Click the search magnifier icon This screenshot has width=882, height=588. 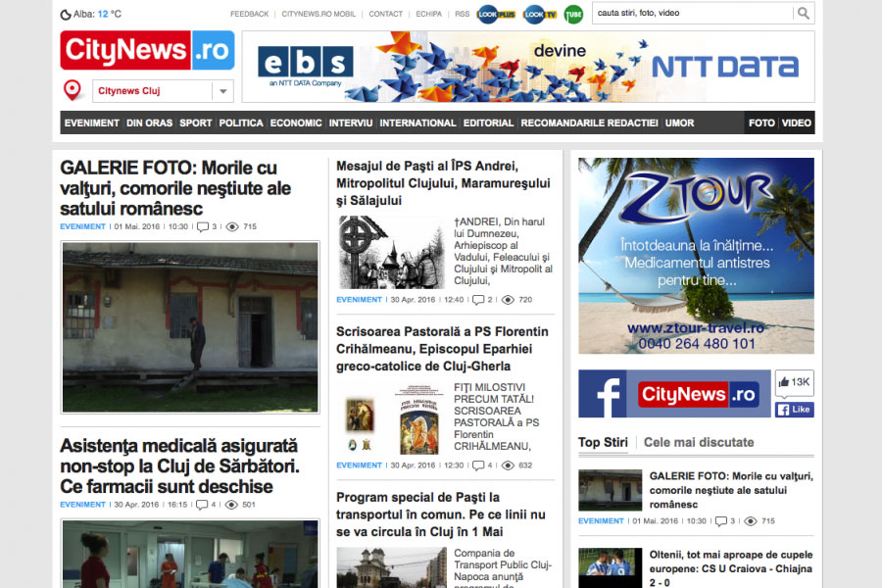(x=804, y=13)
